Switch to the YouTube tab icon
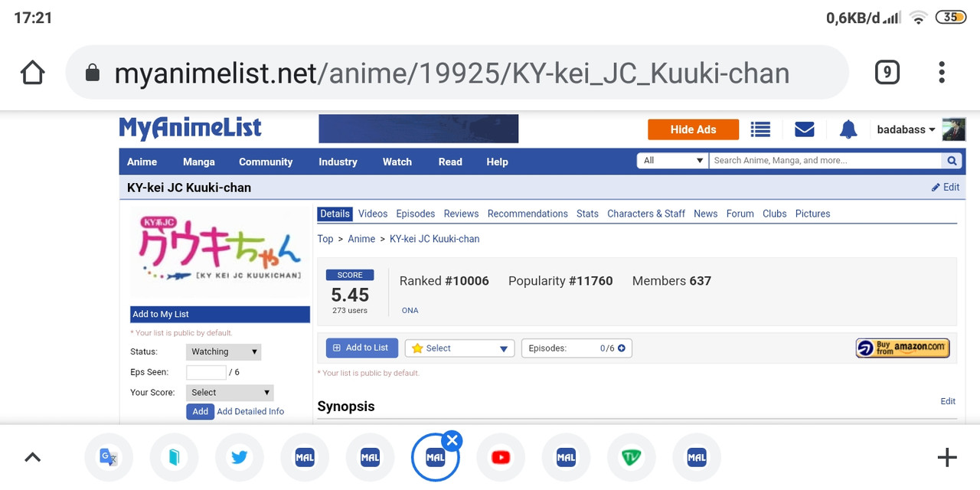980x490 pixels. (501, 457)
